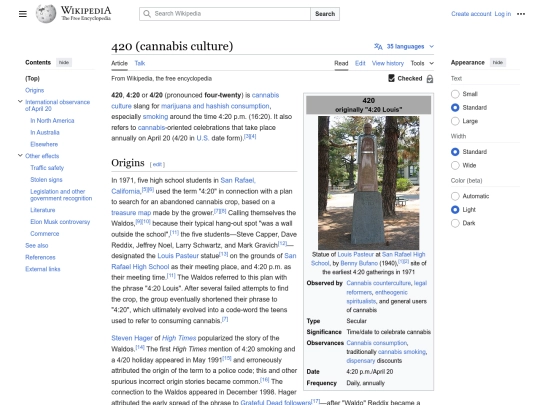Open Grateful Dead followers link
540x405 pixels.
coord(276,402)
